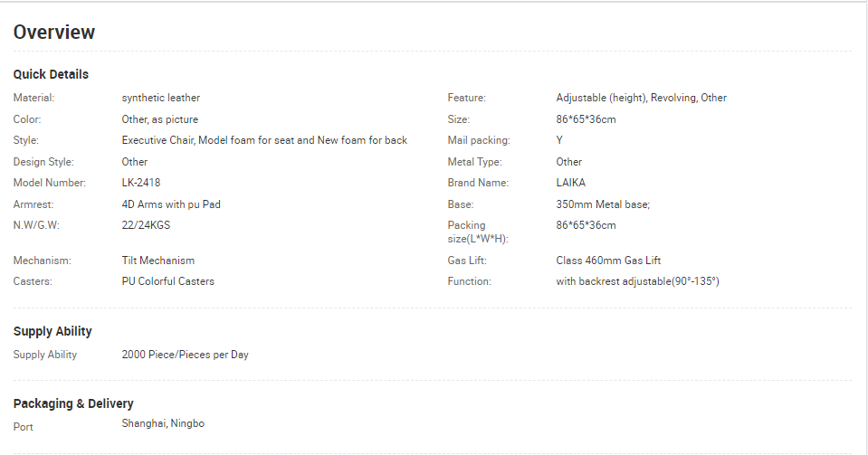Select the Size value 86*65*36cm
Screen dimensions: 868x455
[x=586, y=119]
